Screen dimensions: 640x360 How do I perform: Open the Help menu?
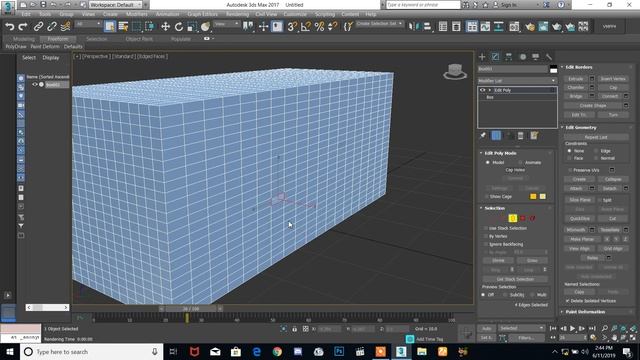tap(371, 14)
